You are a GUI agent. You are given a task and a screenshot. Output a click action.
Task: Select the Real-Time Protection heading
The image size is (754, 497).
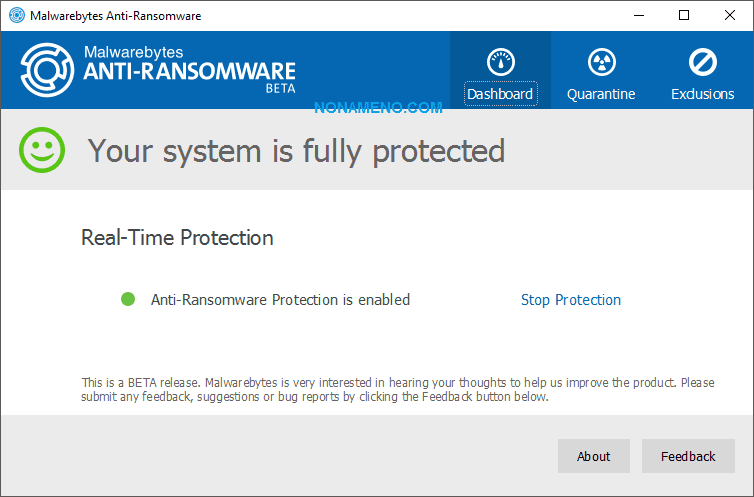(177, 238)
